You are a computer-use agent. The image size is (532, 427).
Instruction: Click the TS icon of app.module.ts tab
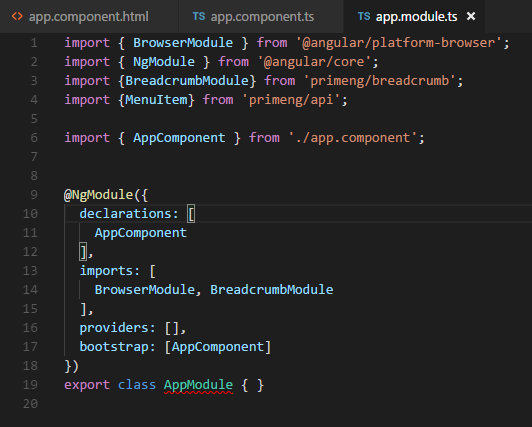tap(364, 16)
